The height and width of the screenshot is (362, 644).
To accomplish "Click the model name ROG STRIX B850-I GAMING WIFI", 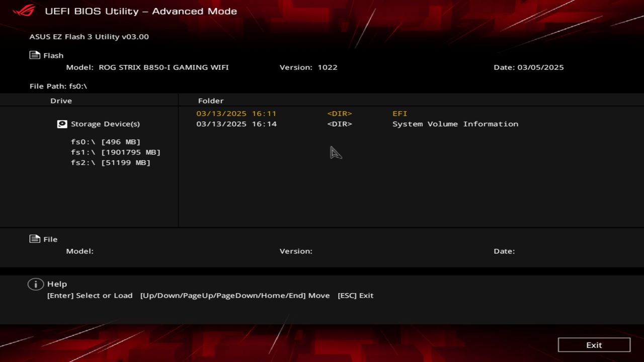I will point(164,67).
